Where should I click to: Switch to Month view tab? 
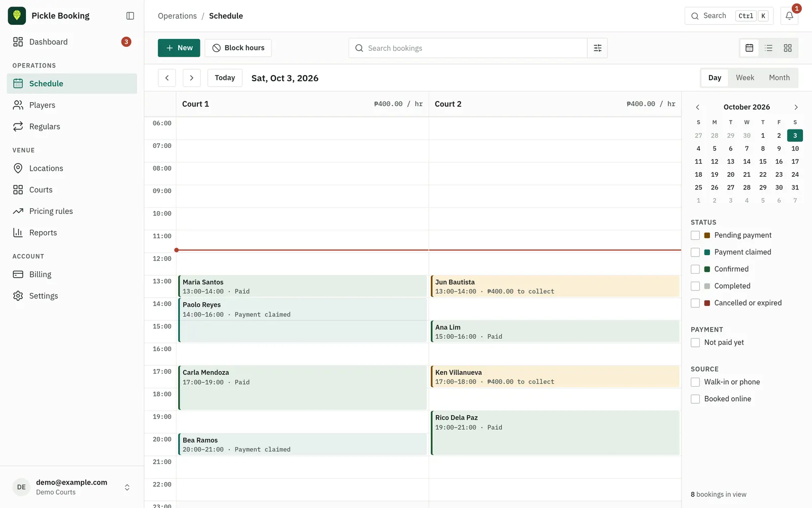[779, 78]
